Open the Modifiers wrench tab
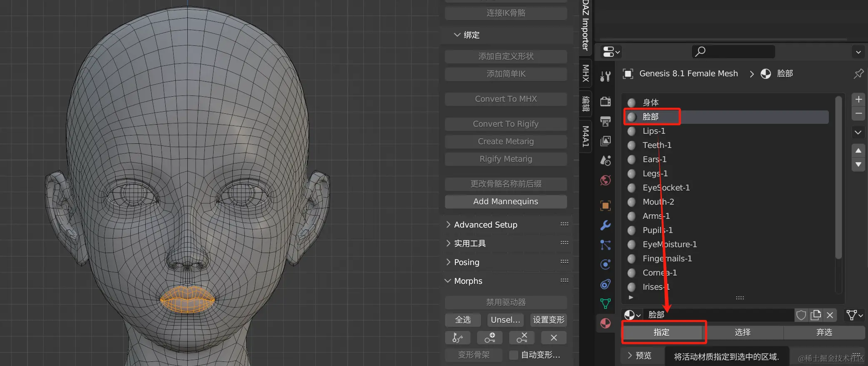 pyautogui.click(x=605, y=226)
